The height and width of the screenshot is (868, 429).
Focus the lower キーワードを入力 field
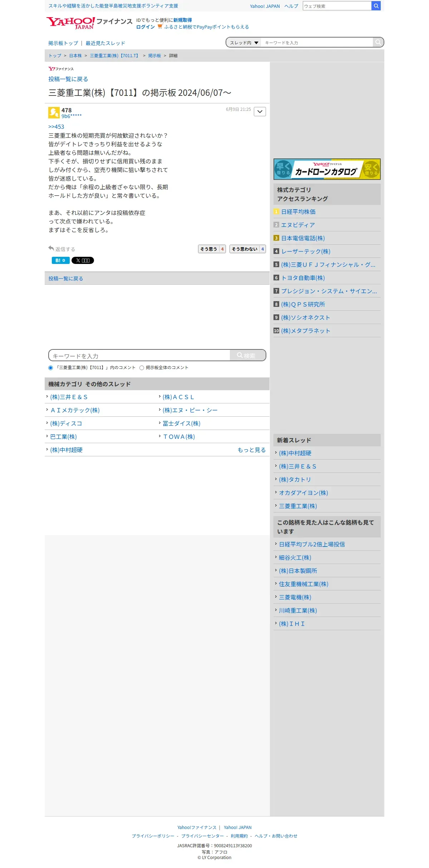(139, 356)
